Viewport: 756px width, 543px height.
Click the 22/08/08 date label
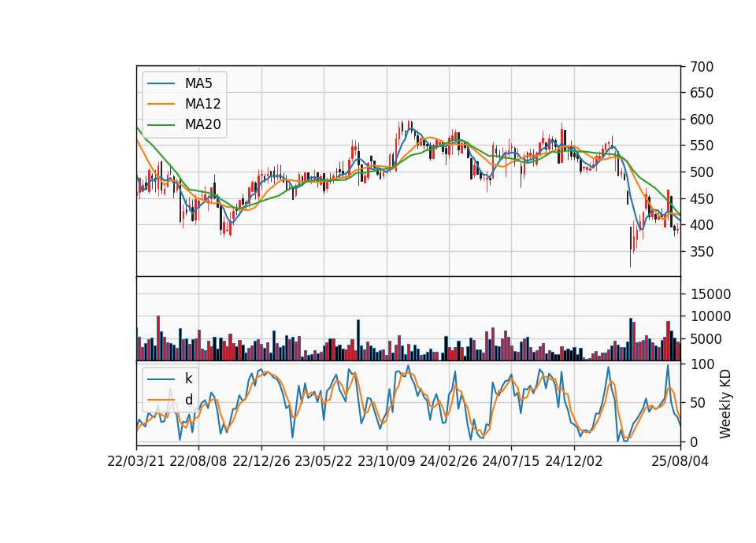198,461
